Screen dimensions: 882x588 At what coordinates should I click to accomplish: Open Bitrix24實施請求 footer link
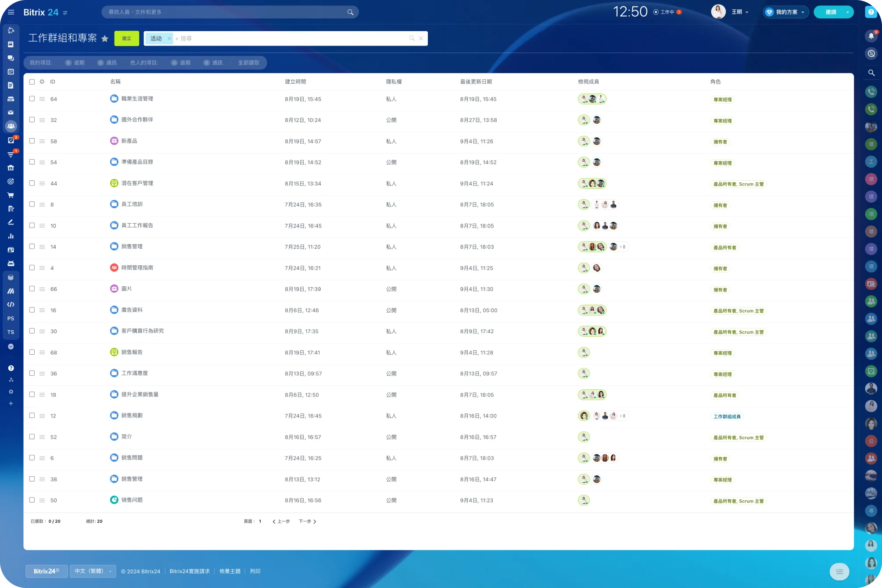click(190, 571)
